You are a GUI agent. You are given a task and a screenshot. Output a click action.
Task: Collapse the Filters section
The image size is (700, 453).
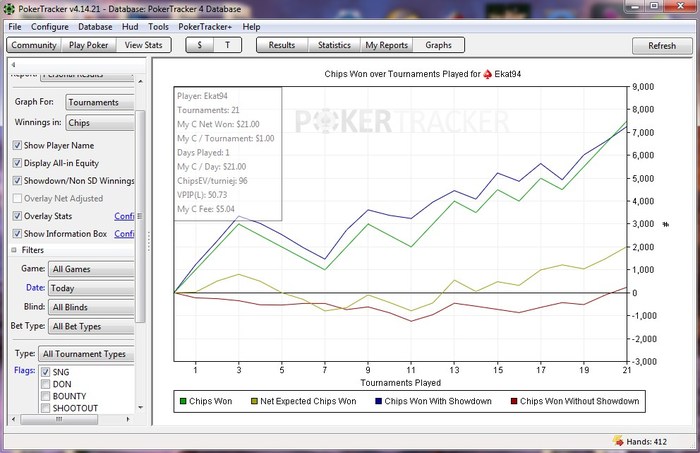point(14,250)
